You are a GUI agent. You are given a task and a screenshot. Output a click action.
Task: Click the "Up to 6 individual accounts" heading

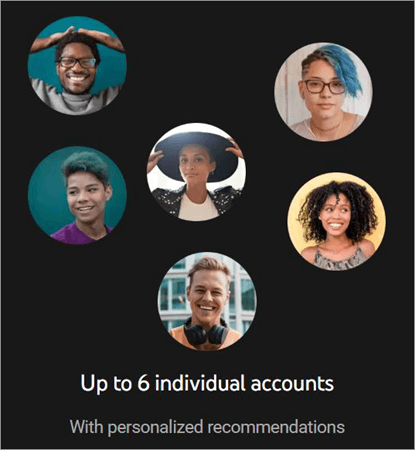click(207, 384)
